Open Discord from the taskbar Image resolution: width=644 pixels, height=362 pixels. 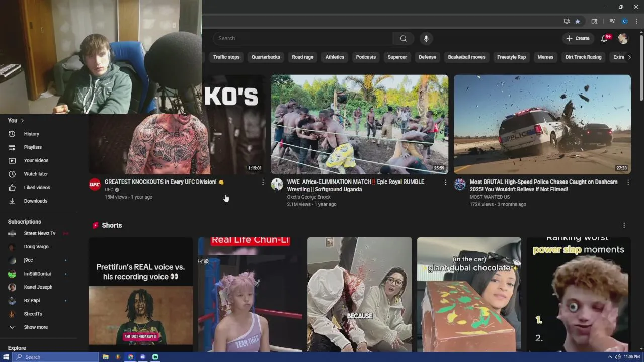143,357
